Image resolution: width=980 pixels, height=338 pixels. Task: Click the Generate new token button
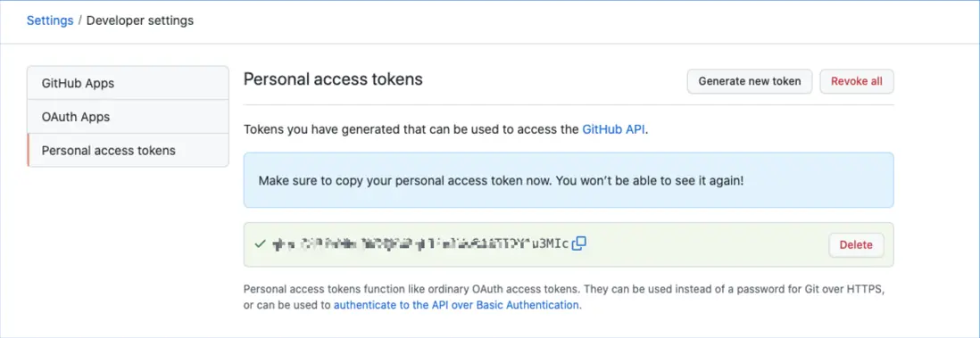click(750, 81)
